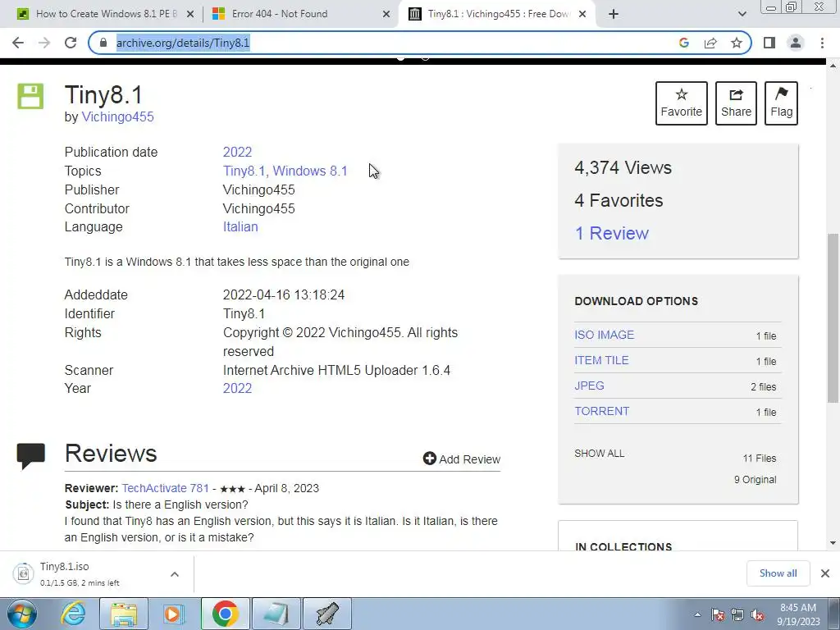Open Windows Explorer from the taskbar

[124, 614]
